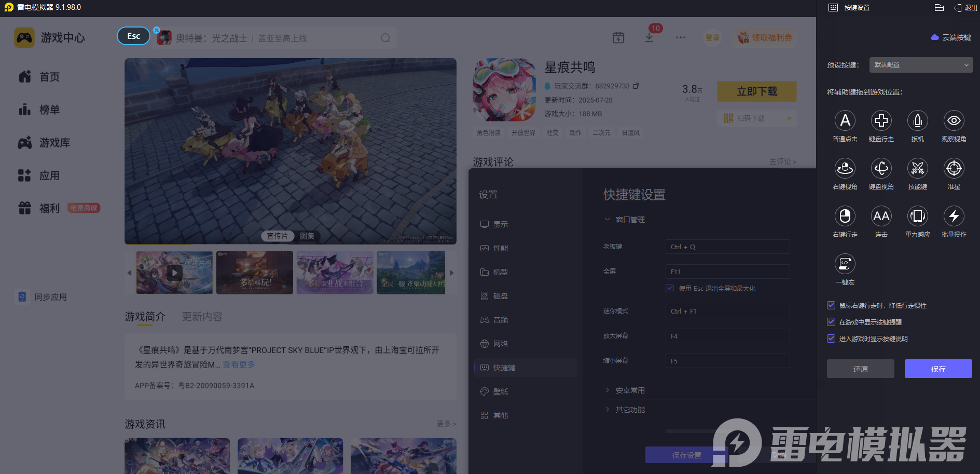Click the 还原 restore button
The height and width of the screenshot is (474, 980).
[x=861, y=369]
